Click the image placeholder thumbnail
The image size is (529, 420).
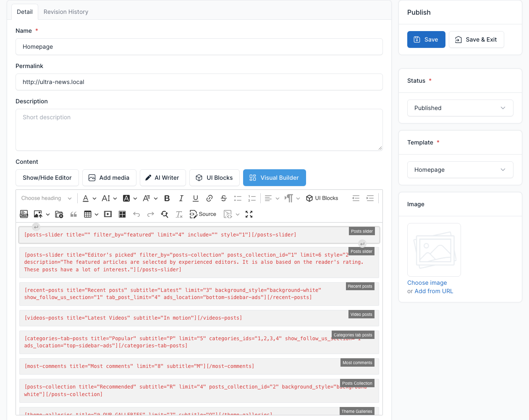(x=434, y=250)
